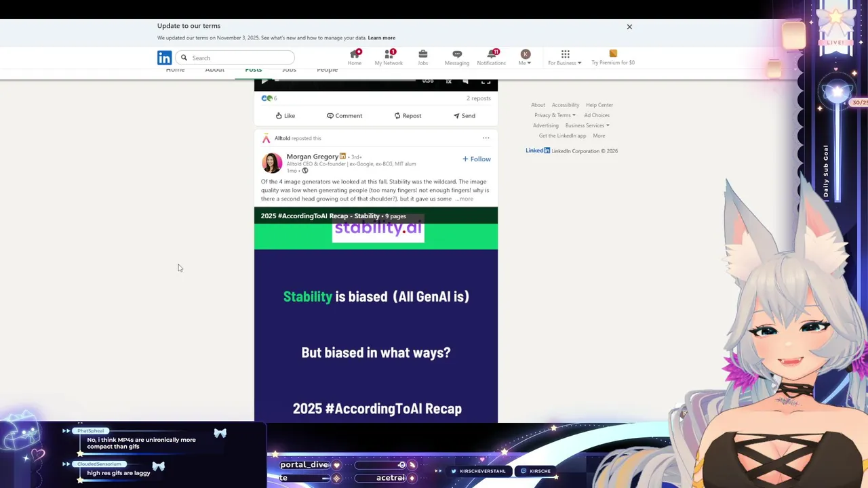Screen dimensions: 868x488
Task: Click Try Premium for $0
Action: coord(613,58)
